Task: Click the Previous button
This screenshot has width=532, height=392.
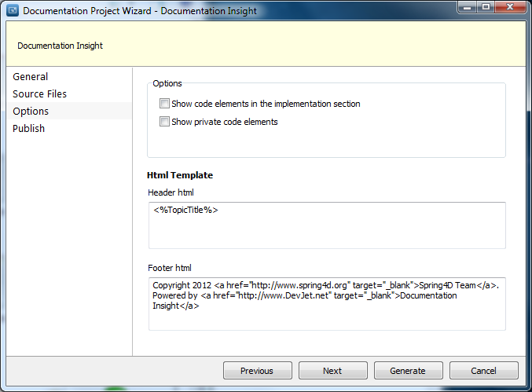Action: pyautogui.click(x=258, y=370)
